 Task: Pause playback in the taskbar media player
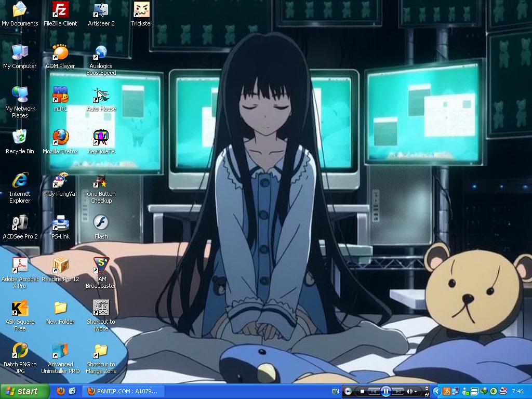coord(386,391)
